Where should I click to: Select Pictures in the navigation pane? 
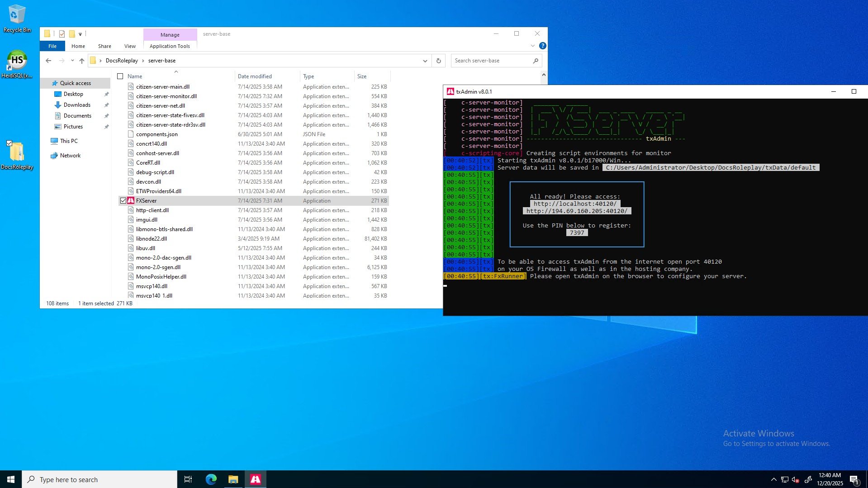[73, 127]
